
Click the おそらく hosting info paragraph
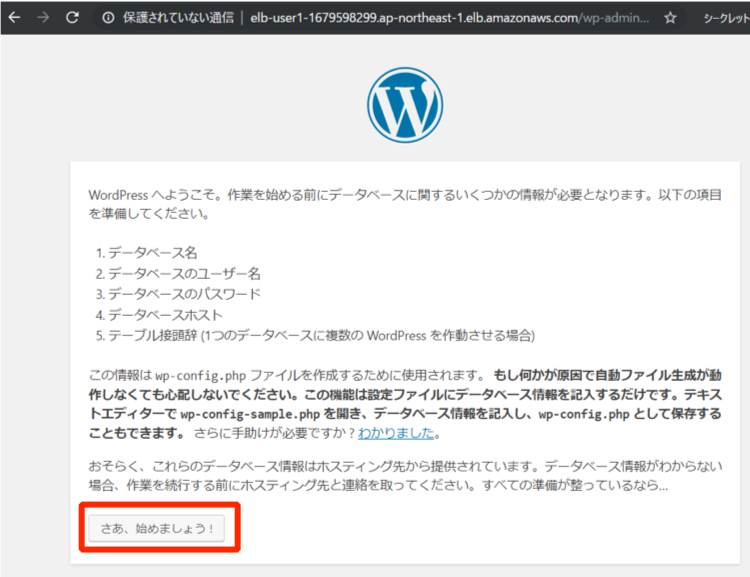[405, 476]
